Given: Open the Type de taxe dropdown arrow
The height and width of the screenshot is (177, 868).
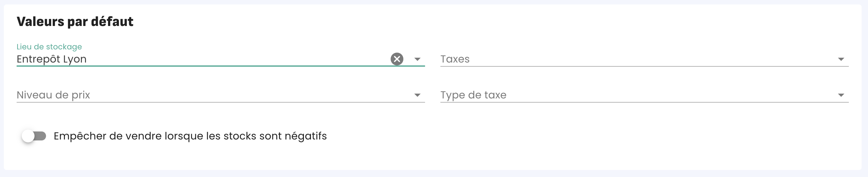Looking at the screenshot, I should (x=841, y=95).
